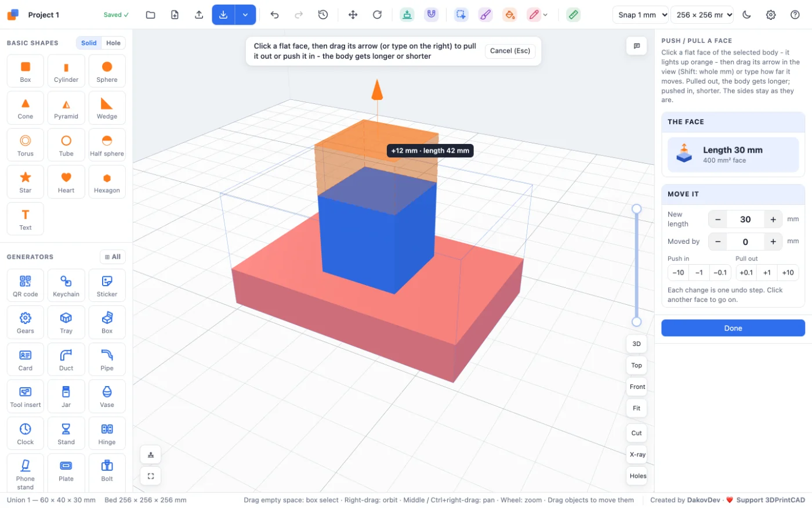Image resolution: width=812 pixels, height=508 pixels.
Task: Open the QR code generator
Action: [x=26, y=286]
